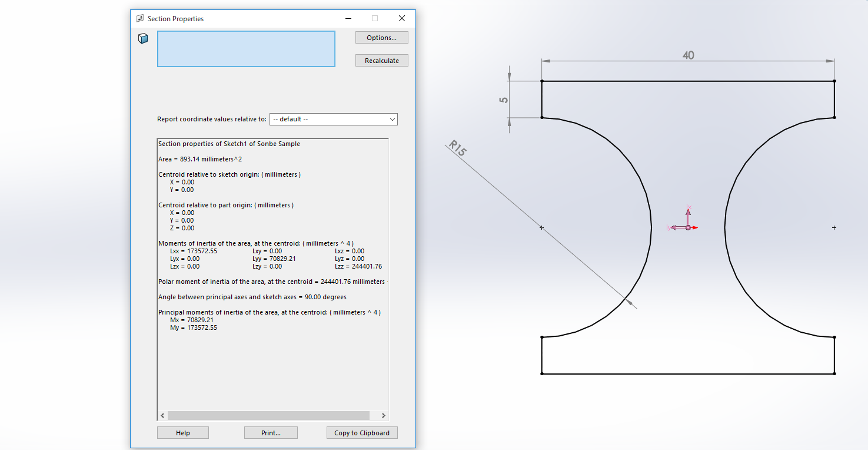Click the polar moment of inertia line
The height and width of the screenshot is (450, 868).
pos(273,282)
